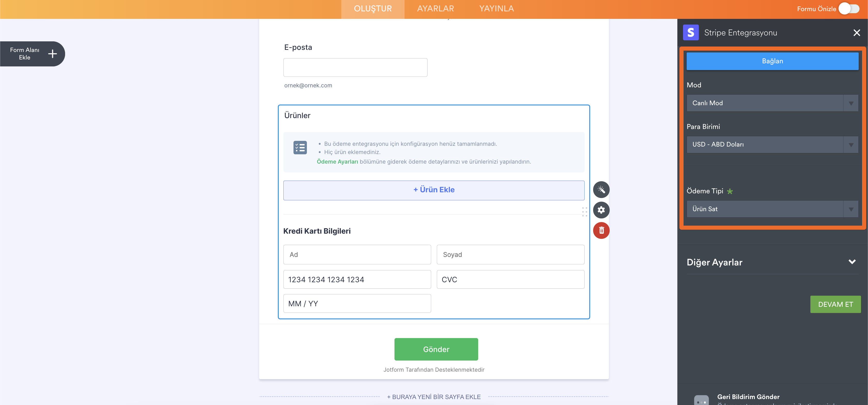Click the plus icon to add form element

tap(52, 54)
